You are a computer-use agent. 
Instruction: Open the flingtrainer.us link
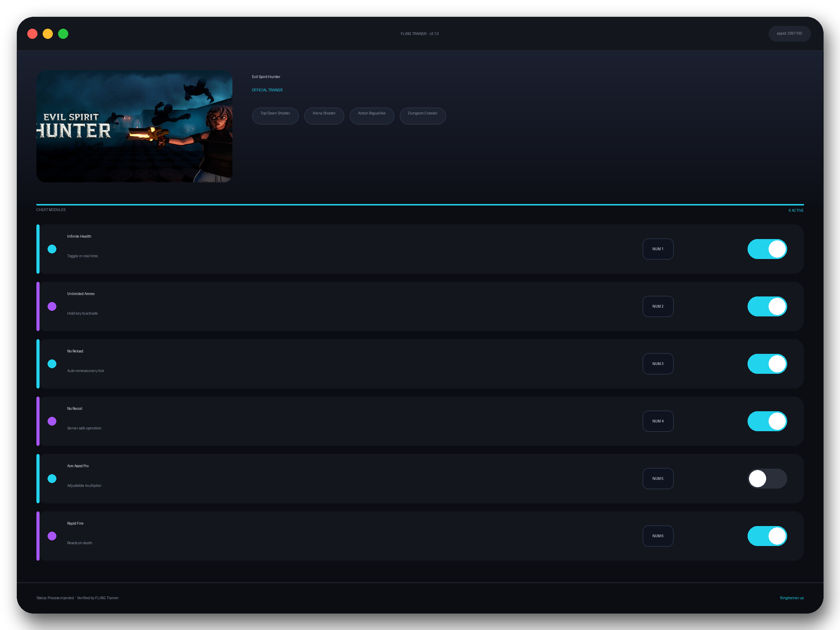[x=792, y=598]
